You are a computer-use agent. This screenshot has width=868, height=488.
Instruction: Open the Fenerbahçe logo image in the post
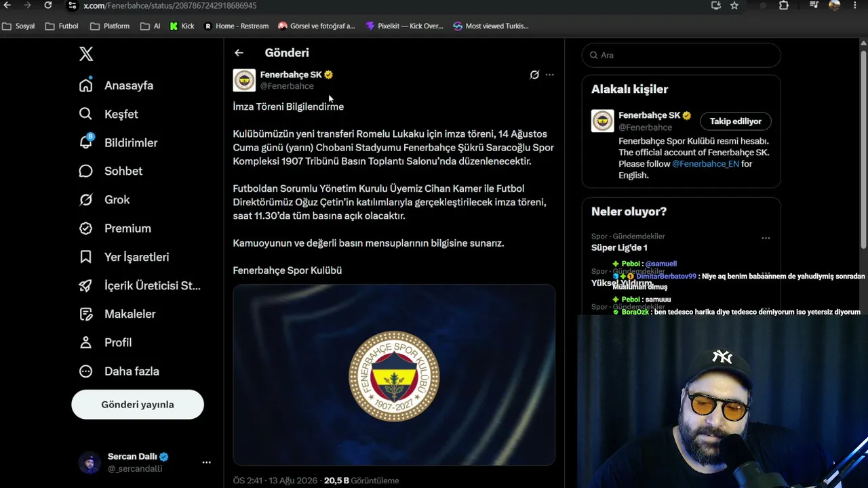(394, 375)
